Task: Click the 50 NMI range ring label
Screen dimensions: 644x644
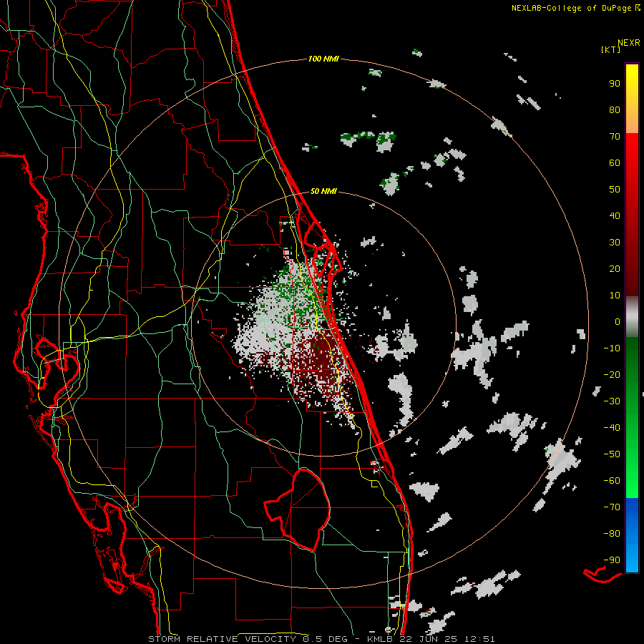Action: pos(323,191)
